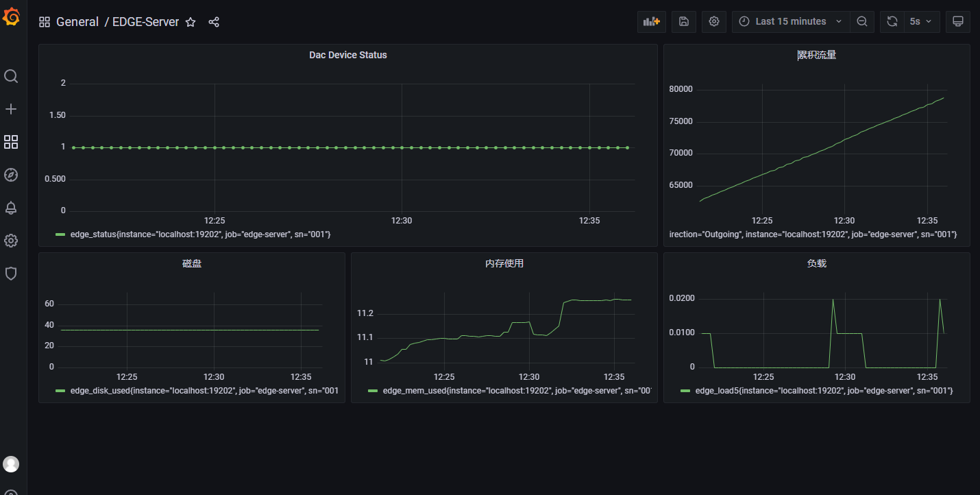Click the Create plus icon in sidebar
The width and height of the screenshot is (980, 495).
11,109
